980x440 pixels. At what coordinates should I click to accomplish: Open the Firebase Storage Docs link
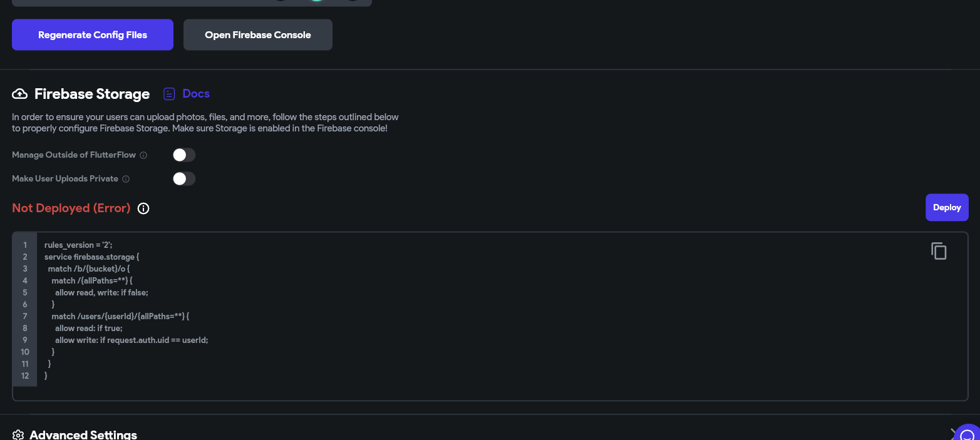[196, 93]
